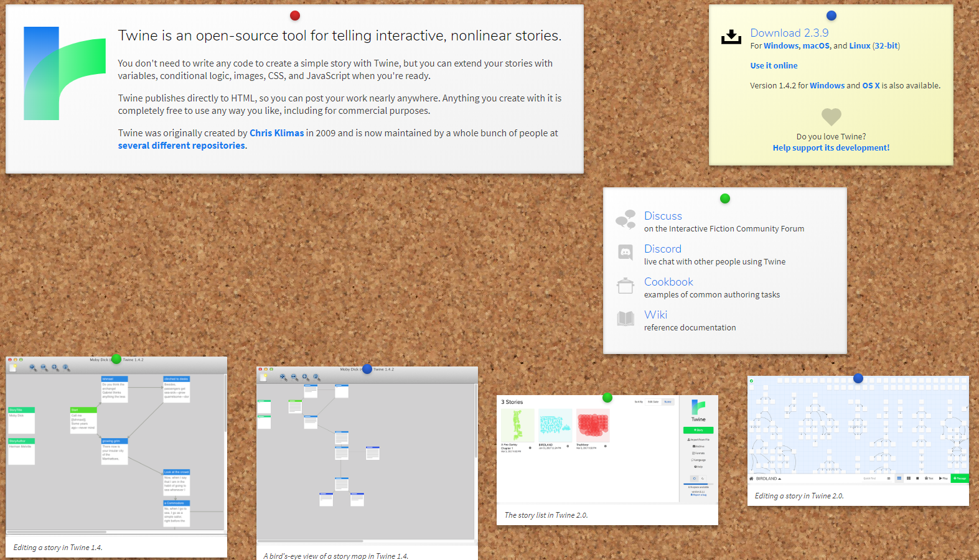This screenshot has width=979, height=560.
Task: Click the download tray icon
Action: pos(731,37)
